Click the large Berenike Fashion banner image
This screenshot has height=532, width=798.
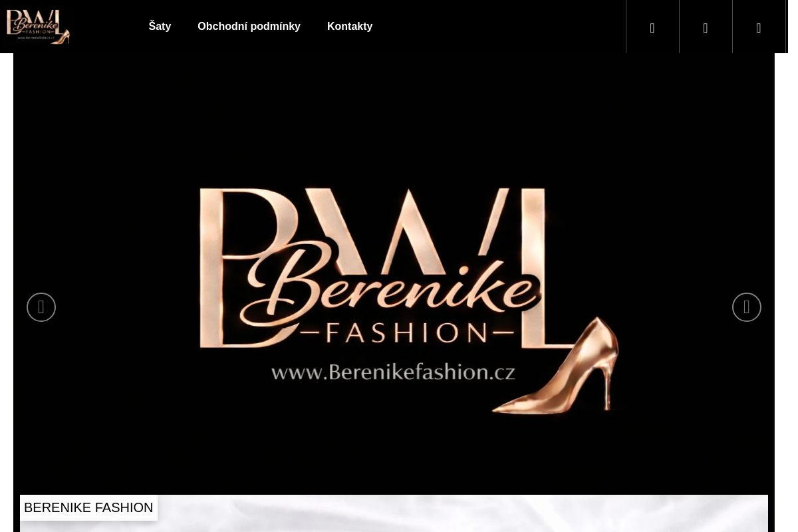click(394, 273)
